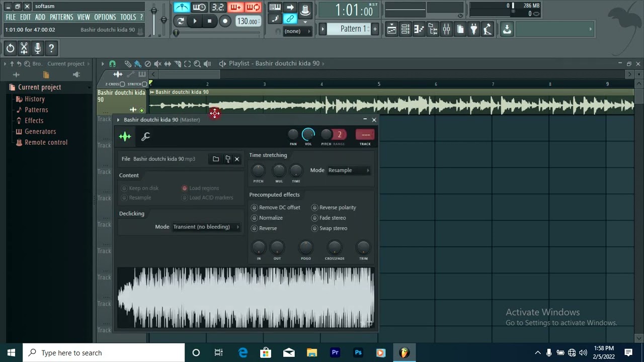This screenshot has width=644, height=362.
Task: Toggle Reverse polarity option
Action: 334,207
